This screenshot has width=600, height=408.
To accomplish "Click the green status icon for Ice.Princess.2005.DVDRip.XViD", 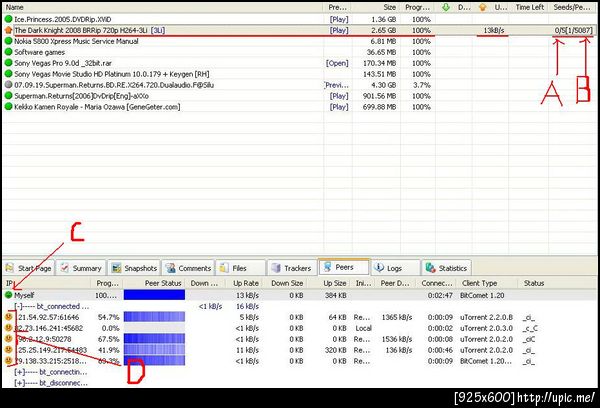I will click(8, 19).
